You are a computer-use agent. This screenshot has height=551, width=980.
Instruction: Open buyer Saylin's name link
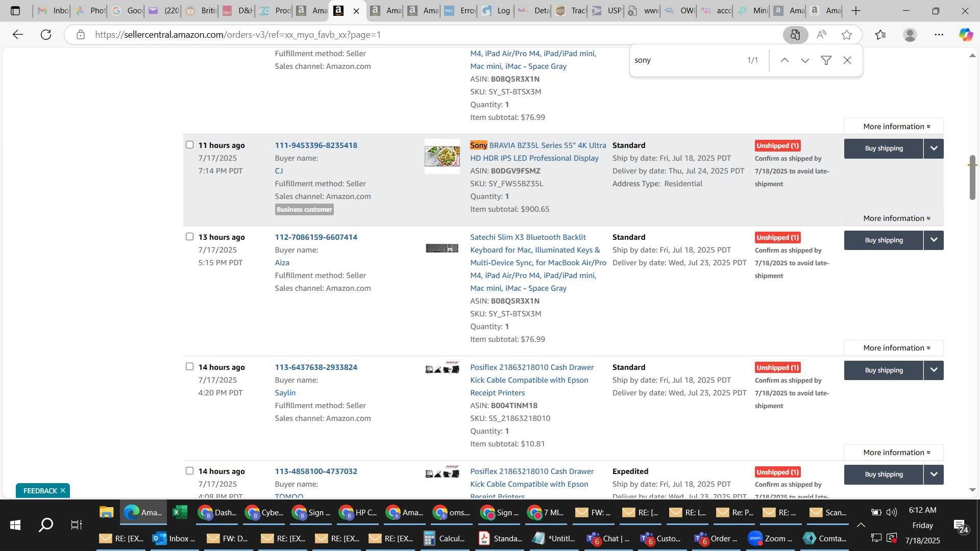(285, 393)
